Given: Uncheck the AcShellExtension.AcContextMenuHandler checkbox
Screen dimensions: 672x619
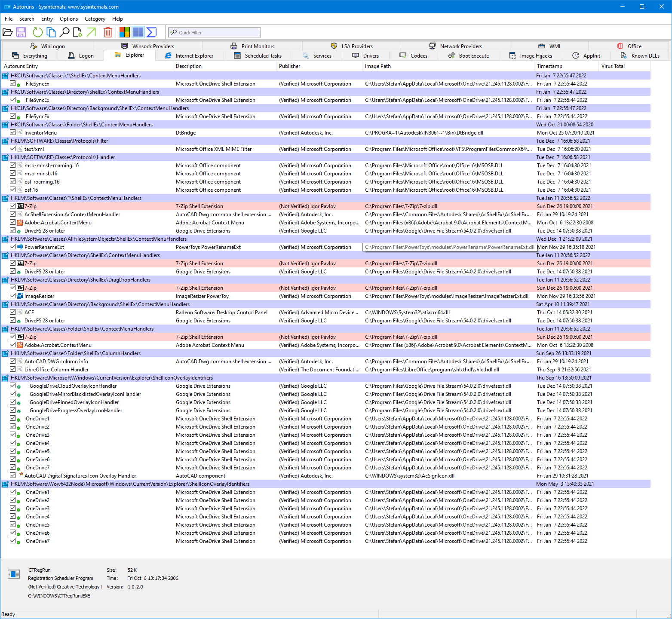Looking at the screenshot, I should point(13,214).
